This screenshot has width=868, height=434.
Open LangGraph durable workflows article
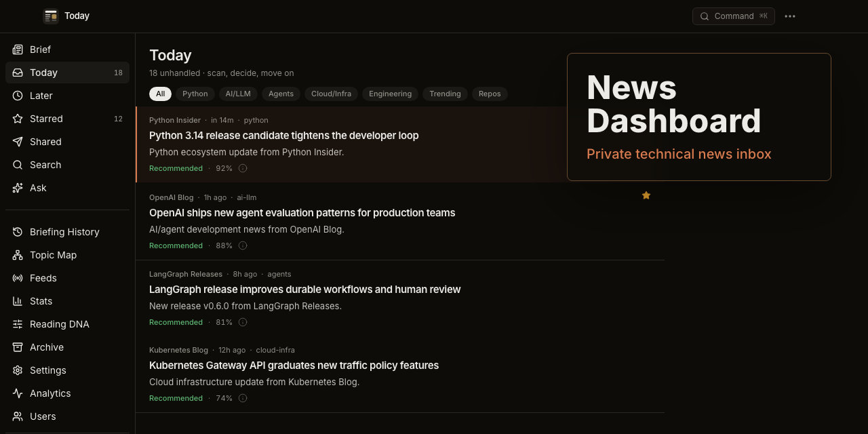pyautogui.click(x=305, y=290)
